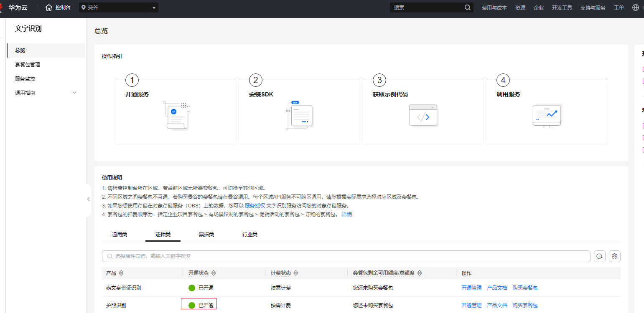
Task: Click the 获取示例代码 code illustration
Action: [x=423, y=116]
